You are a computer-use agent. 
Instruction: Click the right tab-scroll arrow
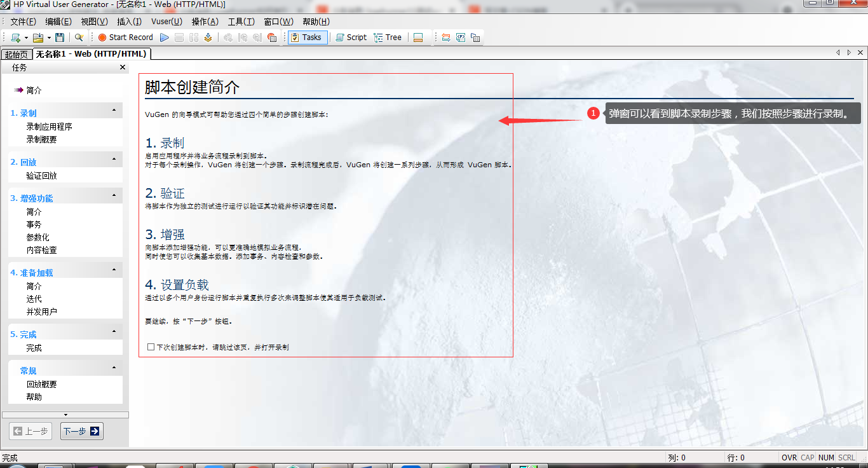click(x=849, y=53)
